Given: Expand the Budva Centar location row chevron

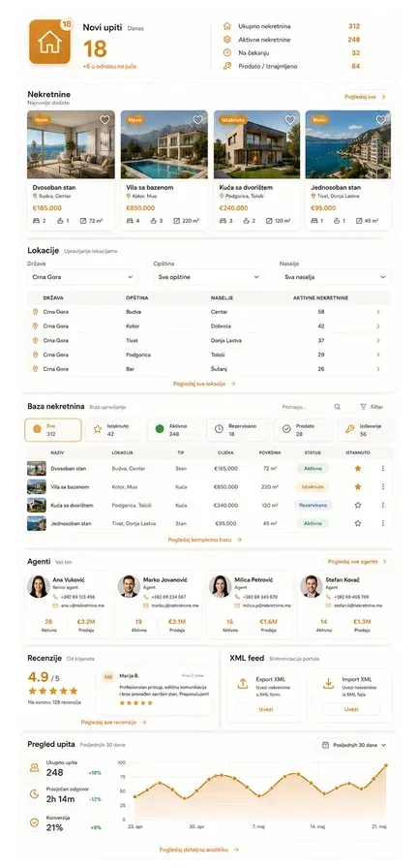Looking at the screenshot, I should (378, 312).
